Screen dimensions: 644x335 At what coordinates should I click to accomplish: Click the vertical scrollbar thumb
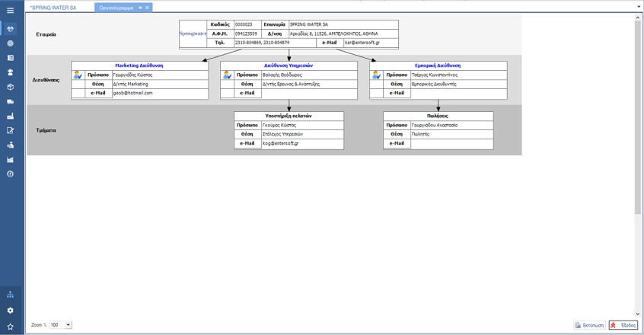637,117
